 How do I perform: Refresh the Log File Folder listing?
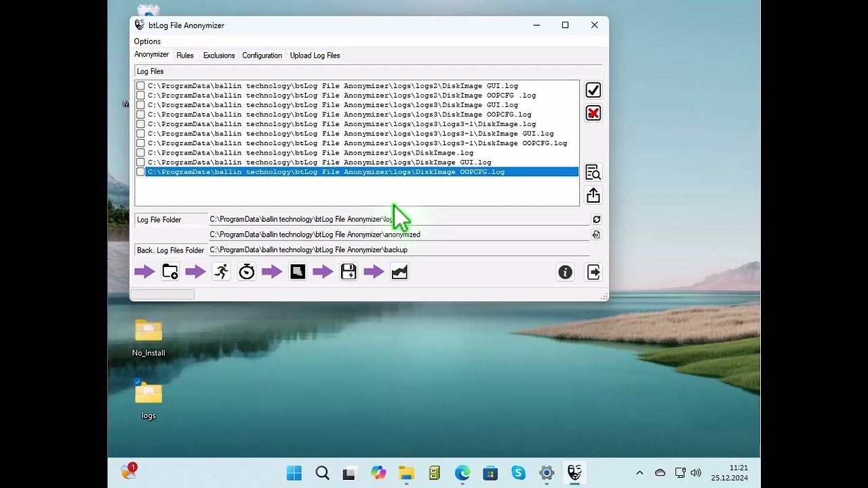tap(597, 220)
